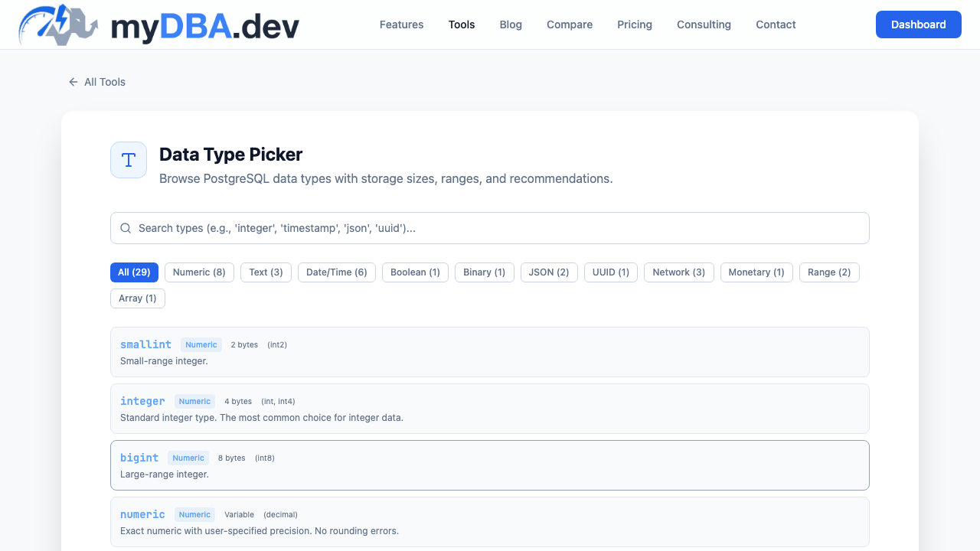The width and height of the screenshot is (980, 551).
Task: Filter by Monetary (1) types
Action: pyautogui.click(x=756, y=272)
